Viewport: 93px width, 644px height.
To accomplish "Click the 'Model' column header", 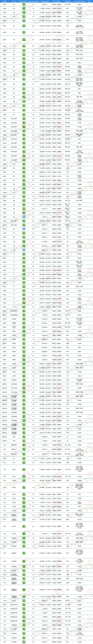I will (x=14, y=1).
